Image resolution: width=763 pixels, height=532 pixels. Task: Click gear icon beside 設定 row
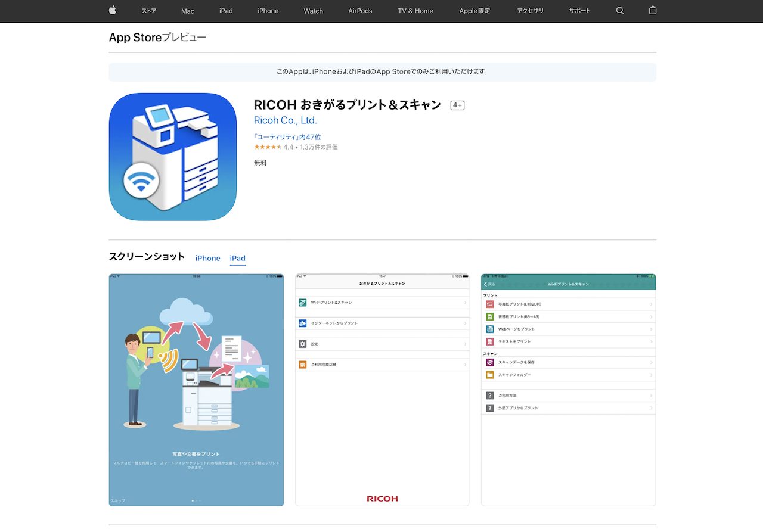point(303,344)
